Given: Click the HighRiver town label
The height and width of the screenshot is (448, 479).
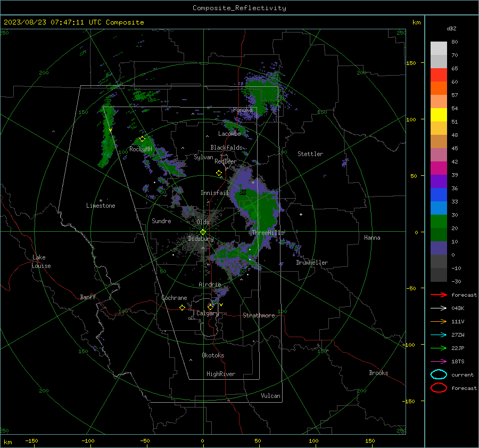Looking at the screenshot, I should click(x=221, y=374).
